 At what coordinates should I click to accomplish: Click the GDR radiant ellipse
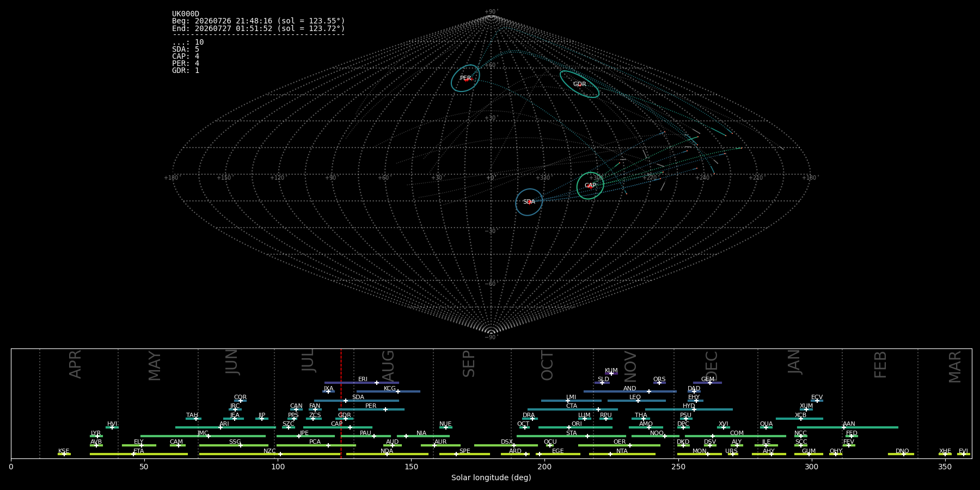point(579,84)
